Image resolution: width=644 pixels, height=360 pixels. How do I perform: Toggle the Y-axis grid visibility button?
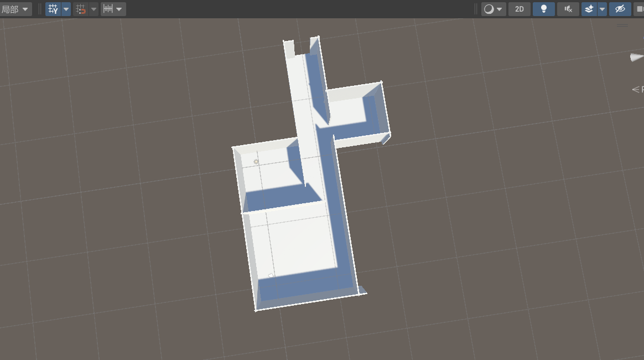53,9
